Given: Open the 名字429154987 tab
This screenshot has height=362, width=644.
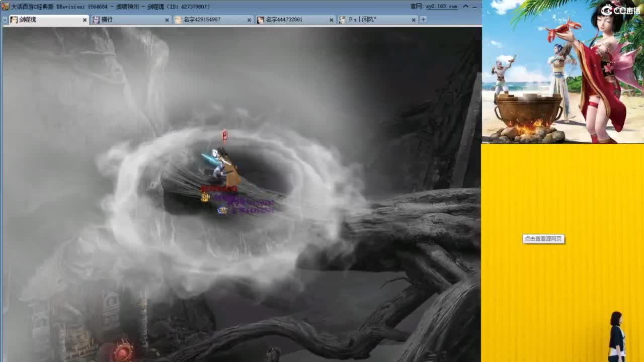Looking at the screenshot, I should pos(213,20).
